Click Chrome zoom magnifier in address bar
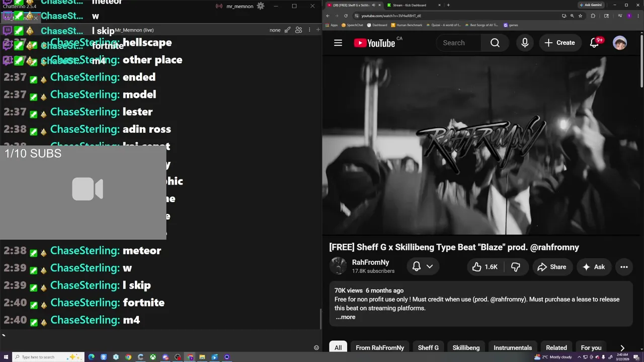Viewport: 644px width, 362px height. [x=572, y=16]
